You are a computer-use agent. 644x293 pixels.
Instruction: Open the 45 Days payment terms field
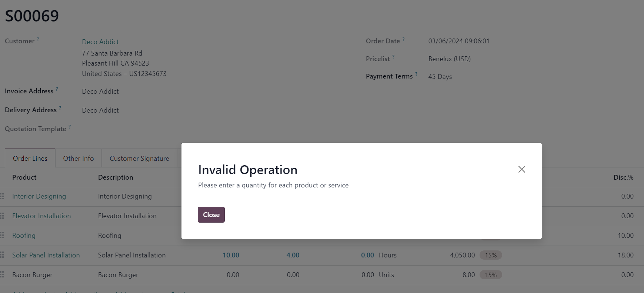click(440, 77)
